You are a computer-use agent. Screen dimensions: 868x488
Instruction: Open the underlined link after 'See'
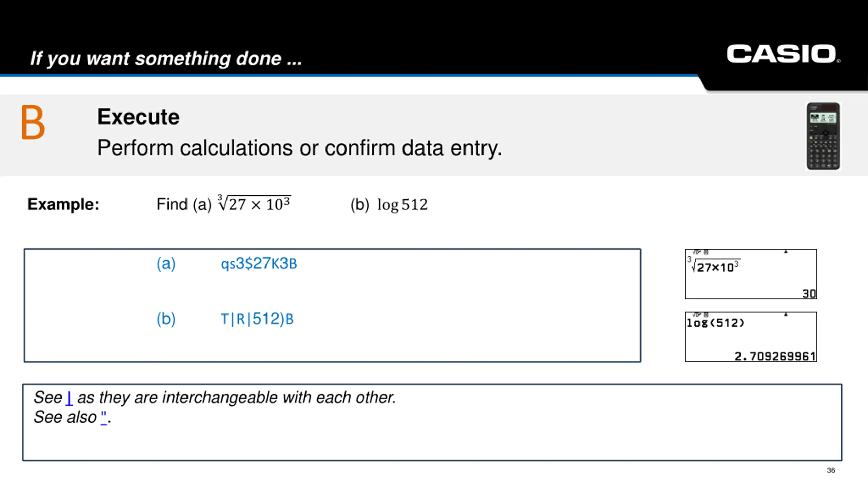click(x=69, y=398)
